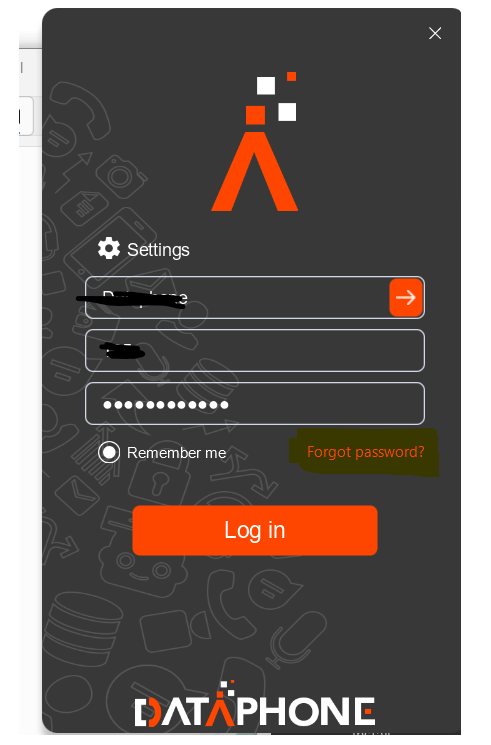Open Settings via the gear icon
Image resolution: width=491 pixels, height=745 pixels.
click(109, 248)
